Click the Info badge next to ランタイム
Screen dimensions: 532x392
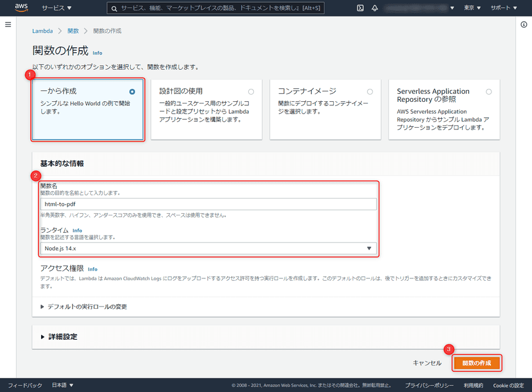77,230
